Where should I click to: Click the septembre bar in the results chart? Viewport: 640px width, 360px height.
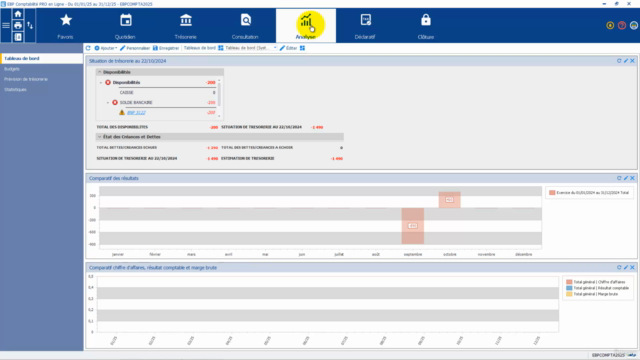tap(413, 226)
